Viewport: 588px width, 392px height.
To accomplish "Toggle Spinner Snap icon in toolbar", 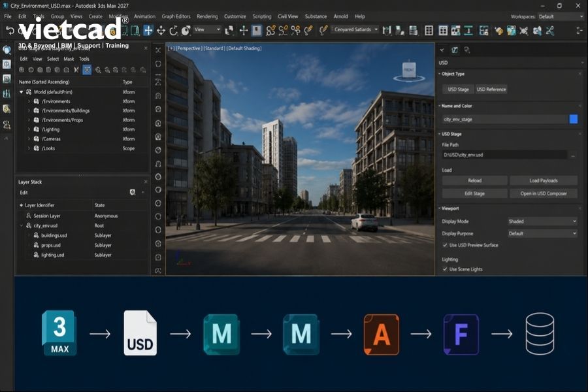I will click(x=308, y=31).
